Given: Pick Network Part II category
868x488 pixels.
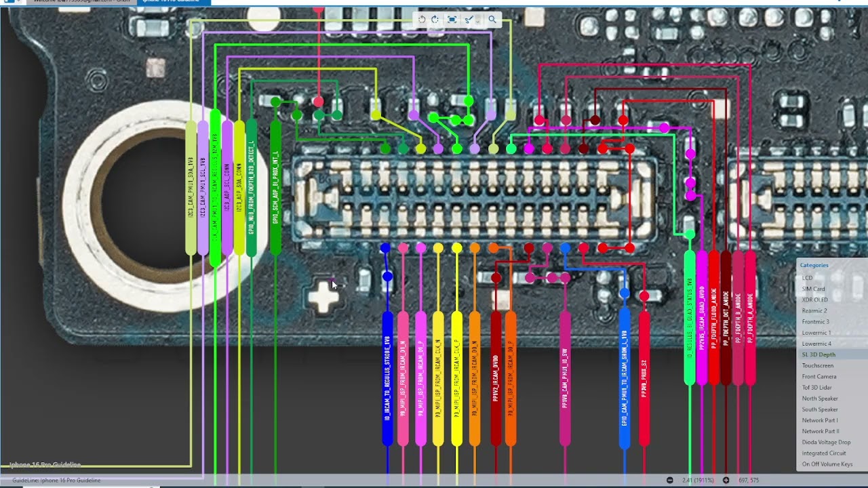Looking at the screenshot, I should pyautogui.click(x=821, y=431).
